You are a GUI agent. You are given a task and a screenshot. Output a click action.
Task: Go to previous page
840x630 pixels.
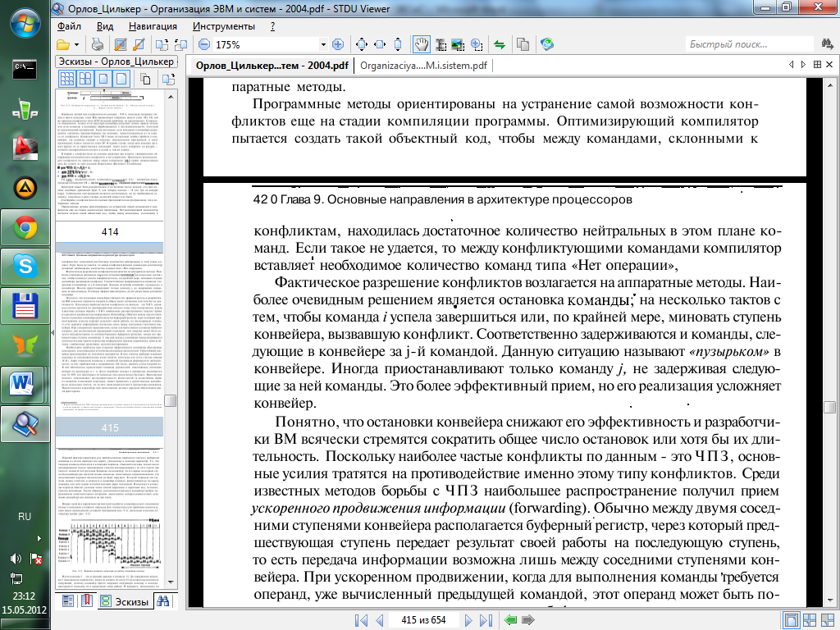point(380,620)
